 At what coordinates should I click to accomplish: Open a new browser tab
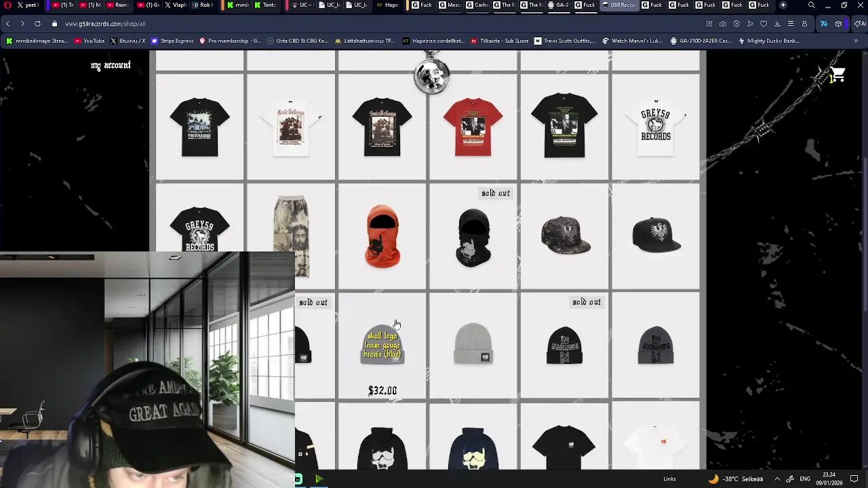[x=783, y=5]
